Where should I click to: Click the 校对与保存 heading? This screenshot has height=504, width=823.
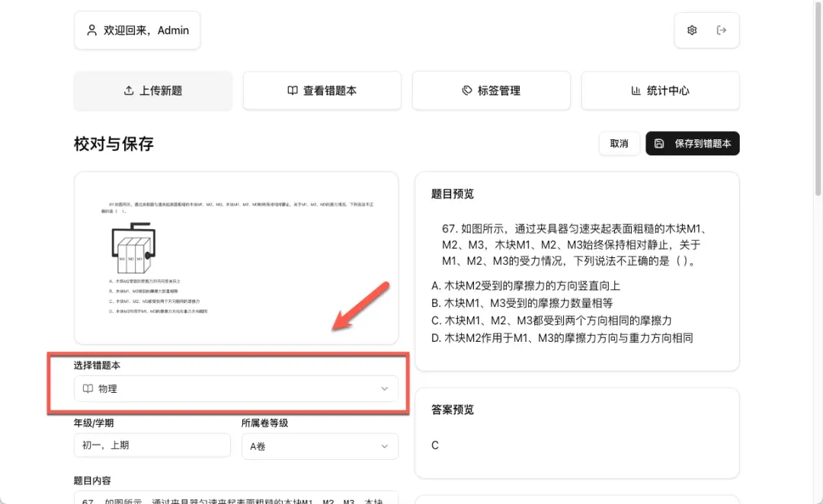114,144
